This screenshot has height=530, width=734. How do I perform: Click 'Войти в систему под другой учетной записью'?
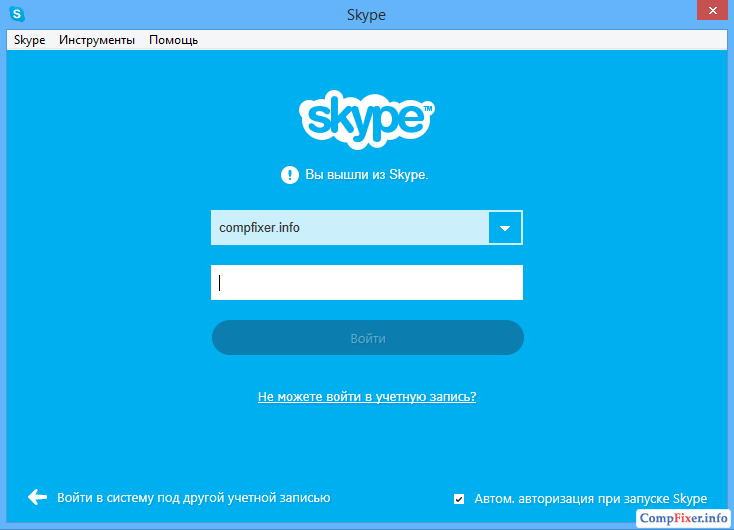[x=194, y=498]
